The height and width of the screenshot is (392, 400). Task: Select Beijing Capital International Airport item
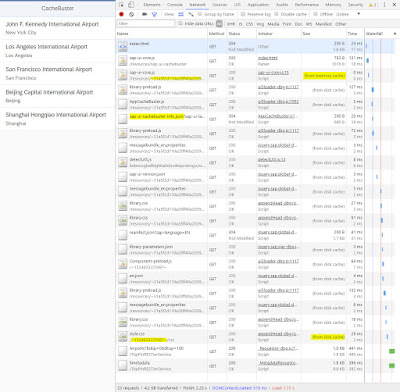pyautogui.click(x=57, y=96)
